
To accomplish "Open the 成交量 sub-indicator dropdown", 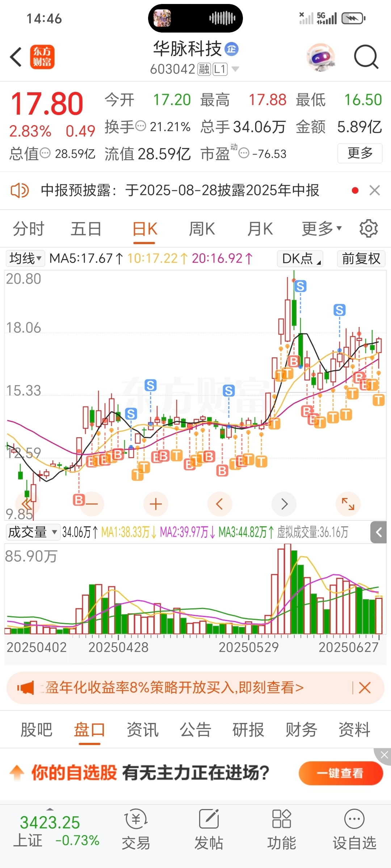I will tap(33, 532).
